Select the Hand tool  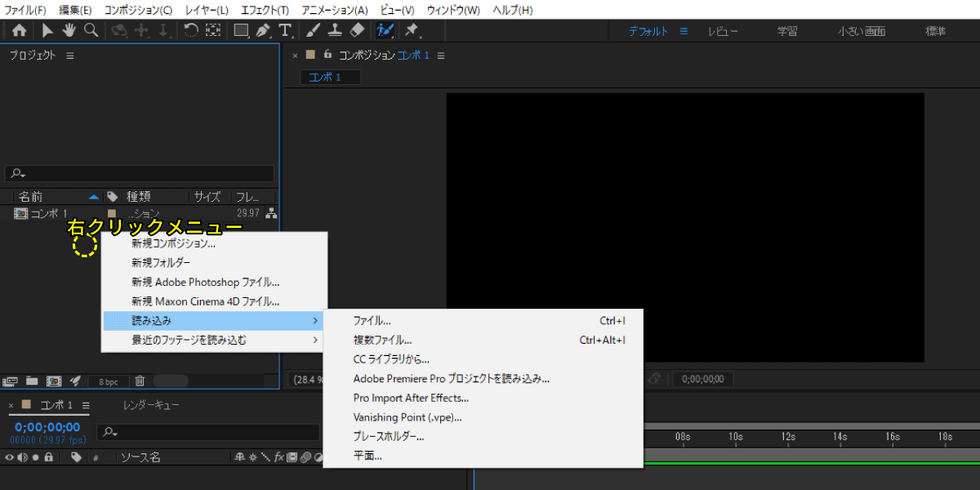point(69,30)
